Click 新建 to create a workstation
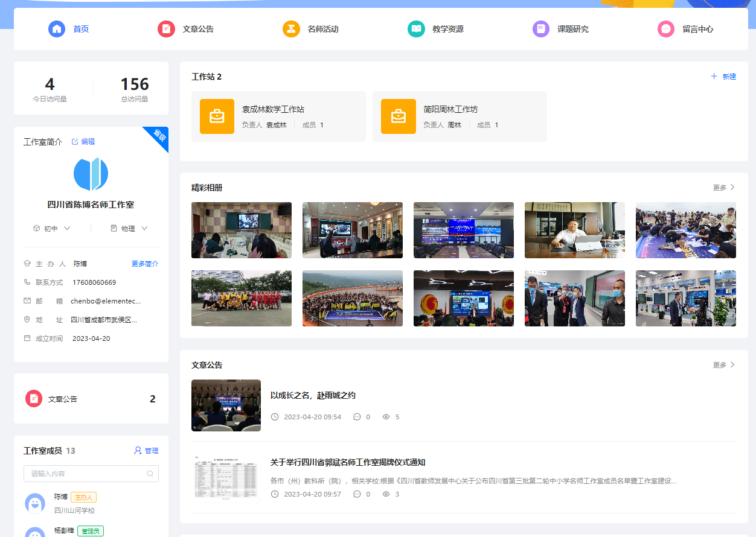This screenshot has height=537, width=756. pos(723,77)
